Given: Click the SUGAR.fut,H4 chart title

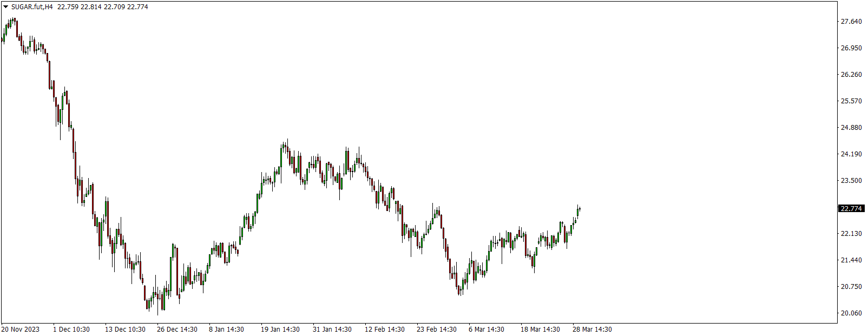Looking at the screenshot, I should [x=32, y=7].
